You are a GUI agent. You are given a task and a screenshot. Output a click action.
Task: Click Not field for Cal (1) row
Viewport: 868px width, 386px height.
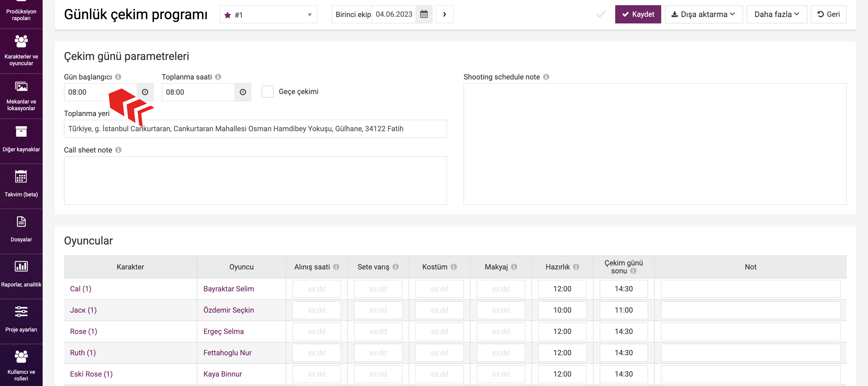click(750, 289)
